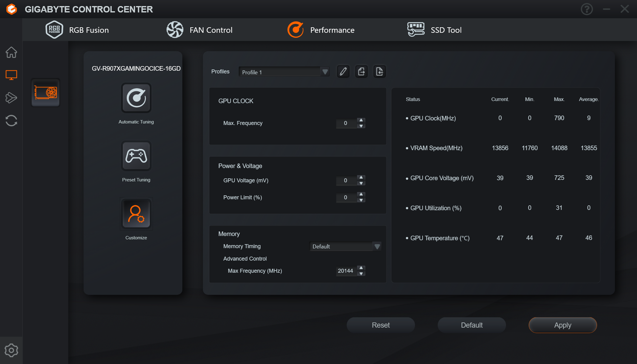Increase GPU Max. Frequency with up arrow
Viewport: 637px width, 364px height.
361,120
